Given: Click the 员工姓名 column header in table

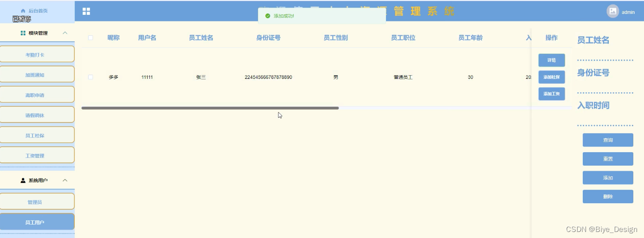Looking at the screenshot, I should [x=201, y=38].
